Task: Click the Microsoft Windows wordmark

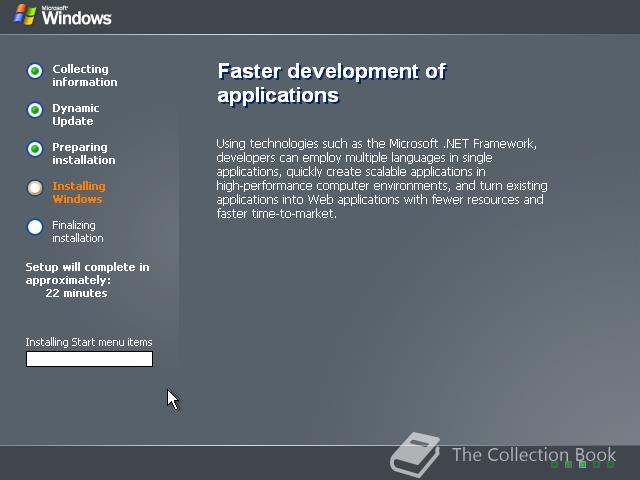Action: point(76,16)
